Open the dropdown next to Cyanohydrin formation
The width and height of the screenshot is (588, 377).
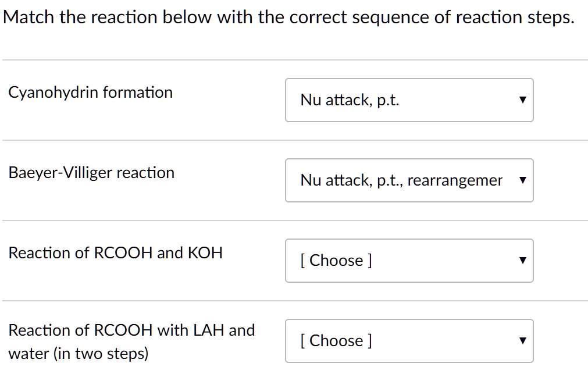click(x=409, y=100)
